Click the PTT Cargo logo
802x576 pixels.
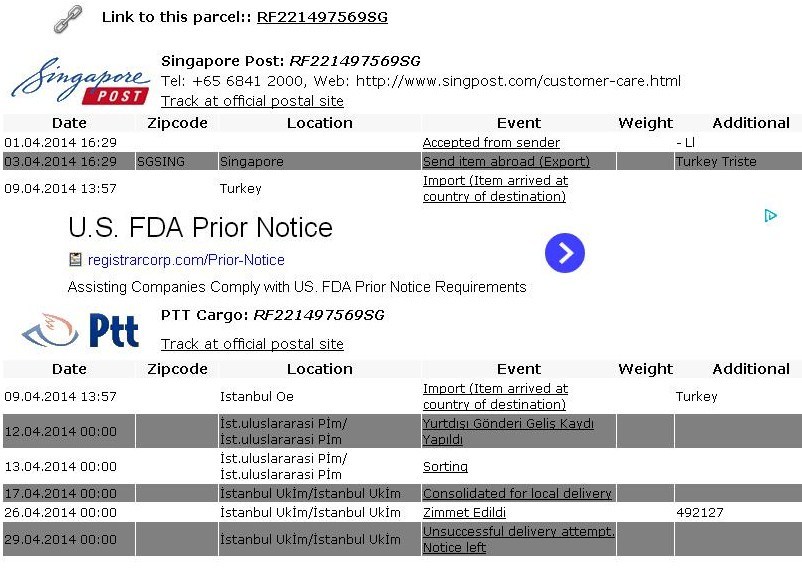80,330
